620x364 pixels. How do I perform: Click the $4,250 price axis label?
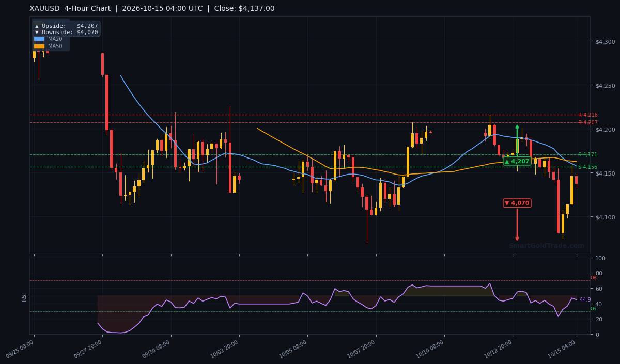pos(605,86)
